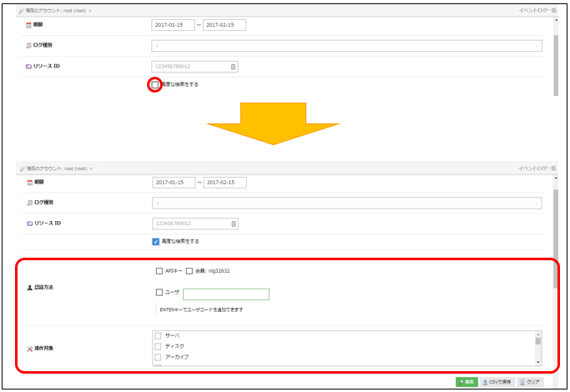Click the CSVで保存 button
The height and width of the screenshot is (392, 570).
tap(497, 381)
